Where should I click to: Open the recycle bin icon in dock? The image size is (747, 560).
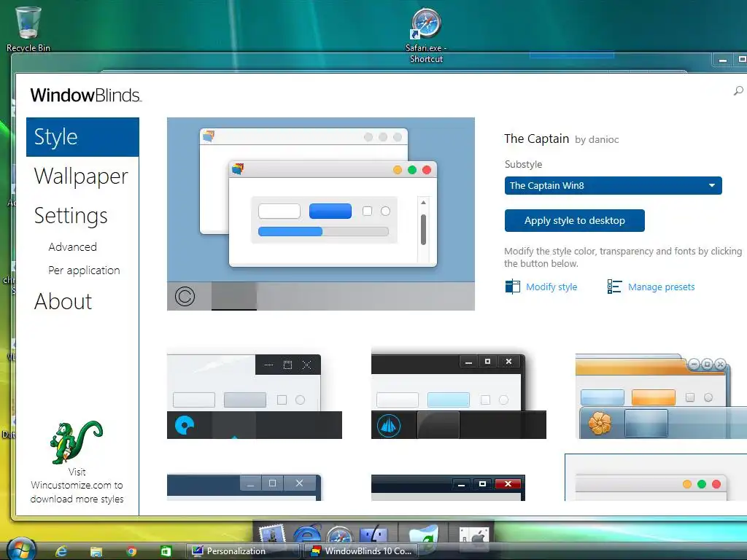pyautogui.click(x=424, y=533)
